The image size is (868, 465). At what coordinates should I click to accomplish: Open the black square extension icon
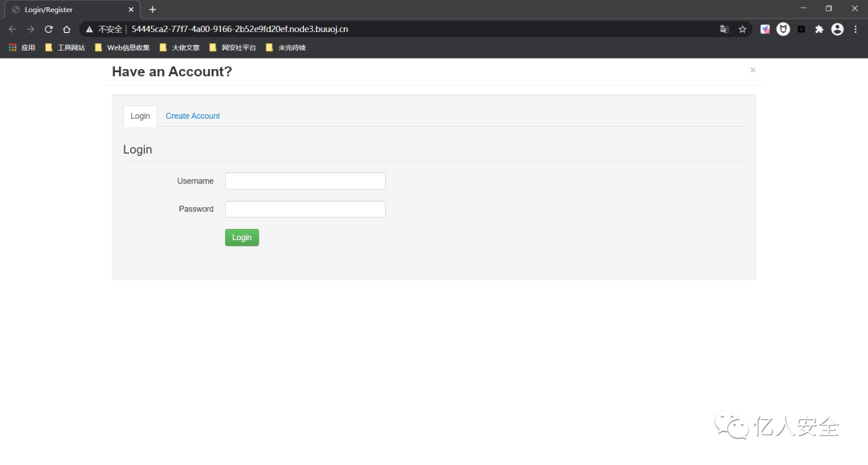pos(801,29)
